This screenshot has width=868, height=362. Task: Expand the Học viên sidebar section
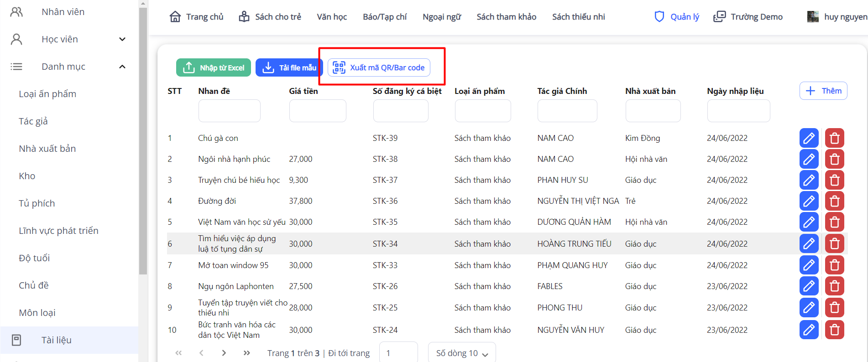[x=122, y=39]
